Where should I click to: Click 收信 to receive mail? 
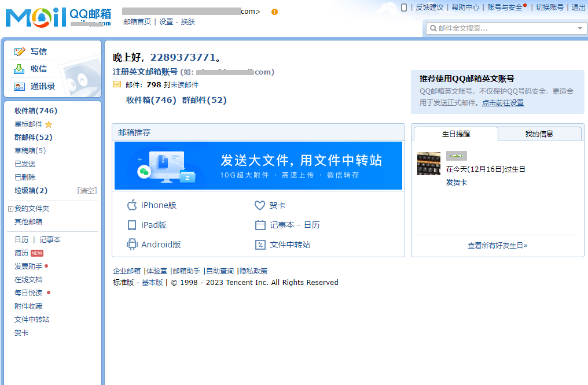[x=39, y=69]
